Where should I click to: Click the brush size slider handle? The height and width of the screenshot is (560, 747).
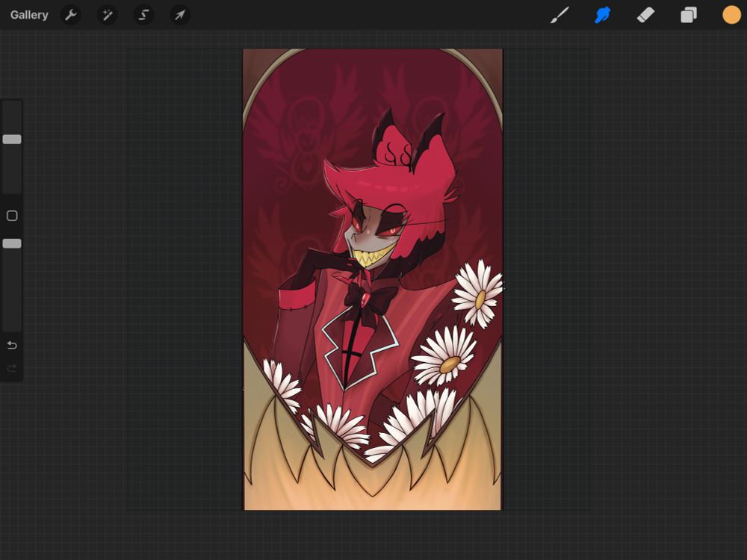click(12, 140)
